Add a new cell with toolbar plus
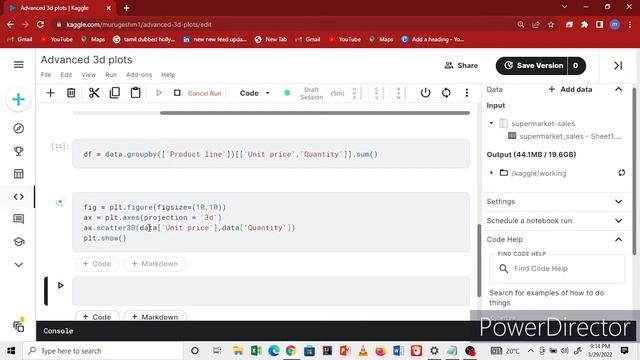640x360 pixels. click(50, 93)
